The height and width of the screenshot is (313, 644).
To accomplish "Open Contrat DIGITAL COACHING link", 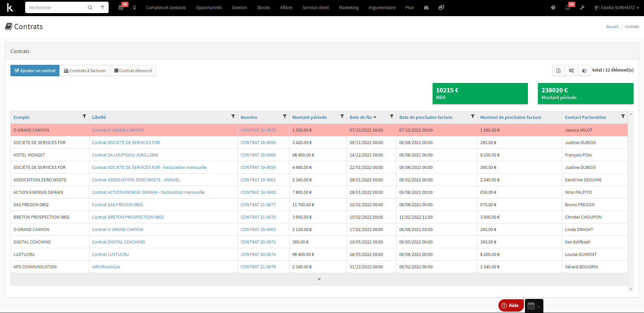I will coord(118,242).
